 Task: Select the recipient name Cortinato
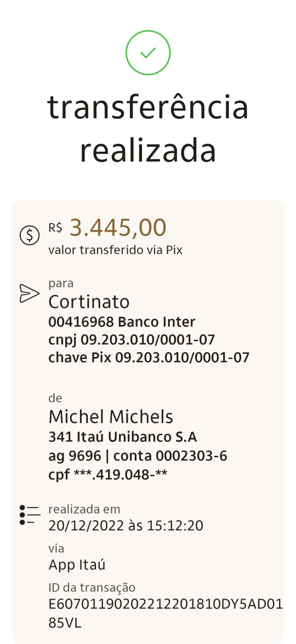coord(89,302)
